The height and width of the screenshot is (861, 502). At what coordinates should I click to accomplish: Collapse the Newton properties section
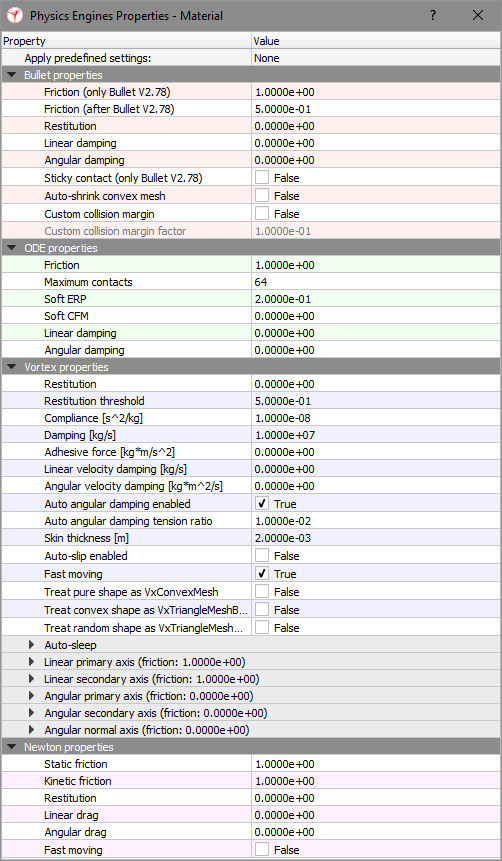12,747
